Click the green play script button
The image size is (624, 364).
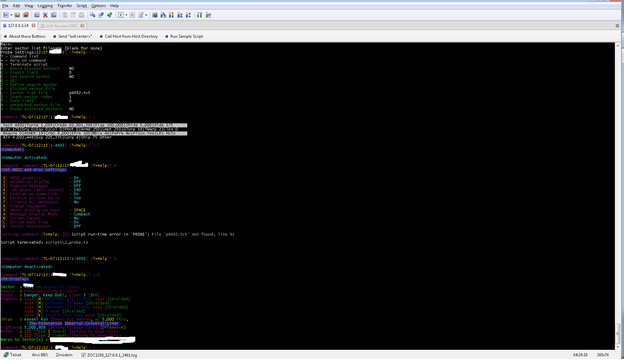tap(120, 15)
